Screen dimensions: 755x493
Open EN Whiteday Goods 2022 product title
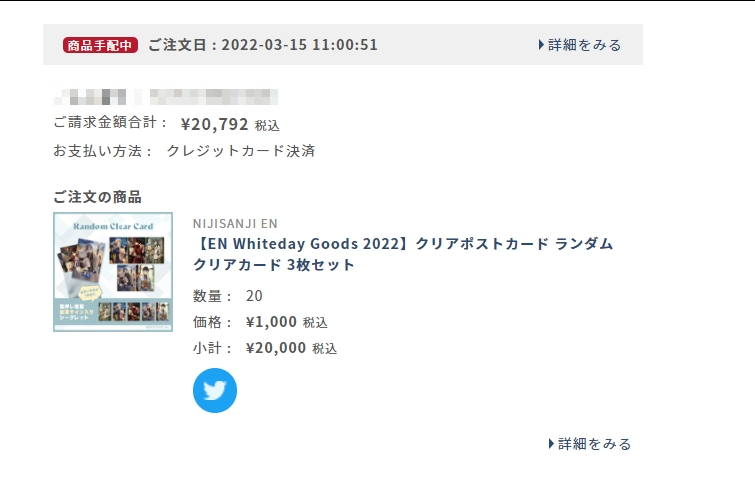click(x=403, y=254)
